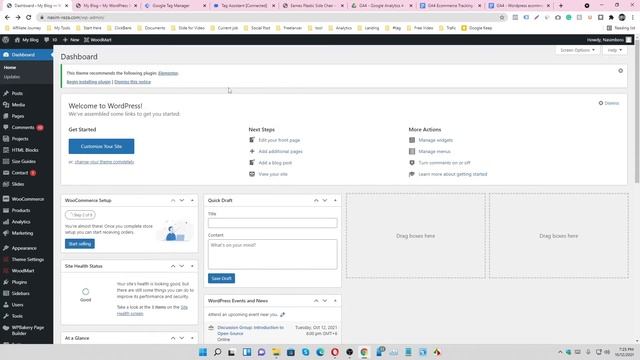Click the Slides sidebar icon
The height and width of the screenshot is (360, 640).
coord(6,184)
